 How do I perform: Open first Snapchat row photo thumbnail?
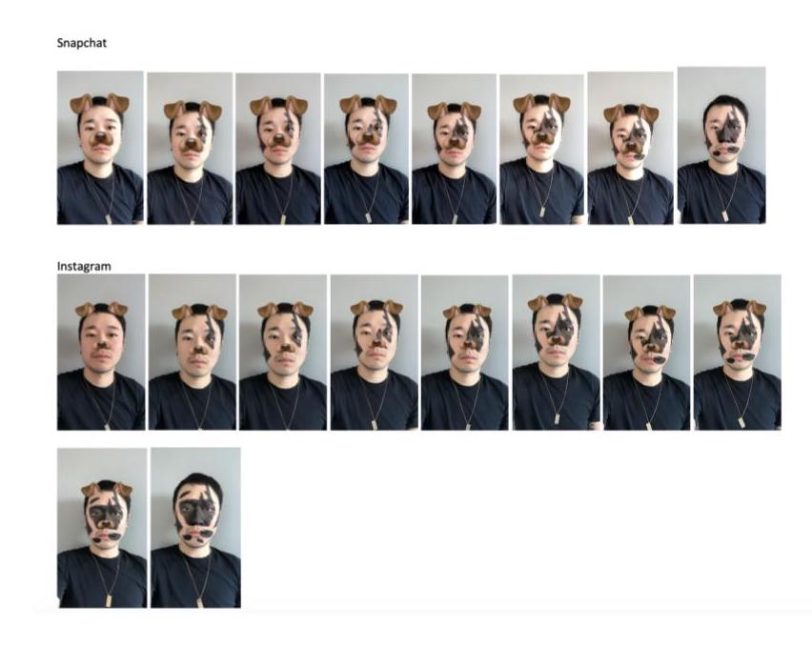pyautogui.click(x=100, y=148)
